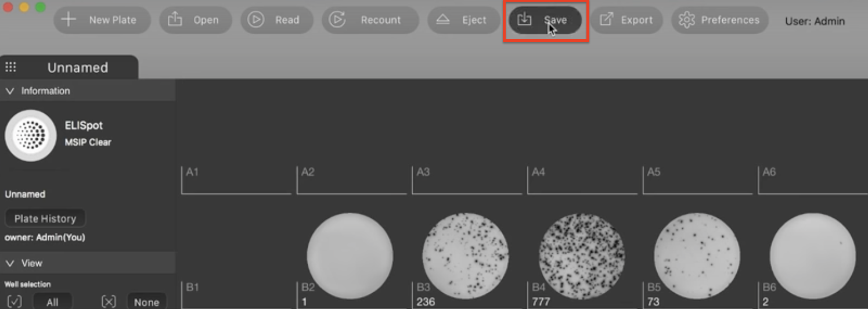Click the Open share-tray icon
Image resolution: width=868 pixels, height=309 pixels.
point(175,20)
